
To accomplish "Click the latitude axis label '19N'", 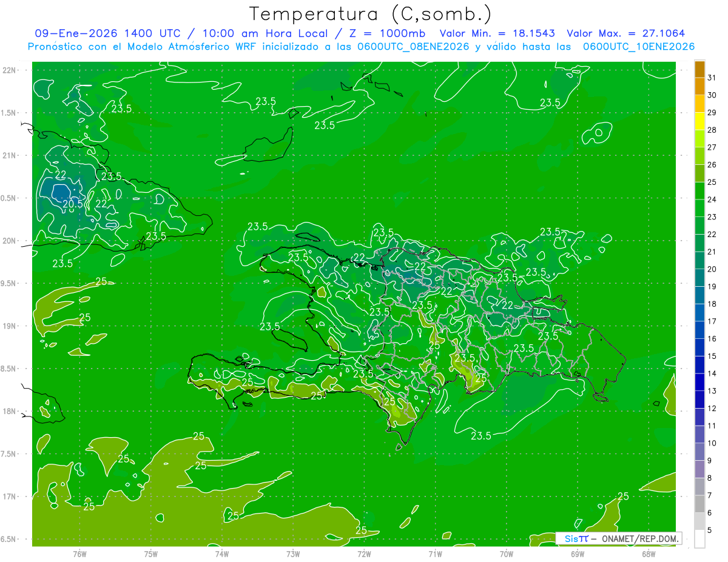I will click(x=9, y=326).
